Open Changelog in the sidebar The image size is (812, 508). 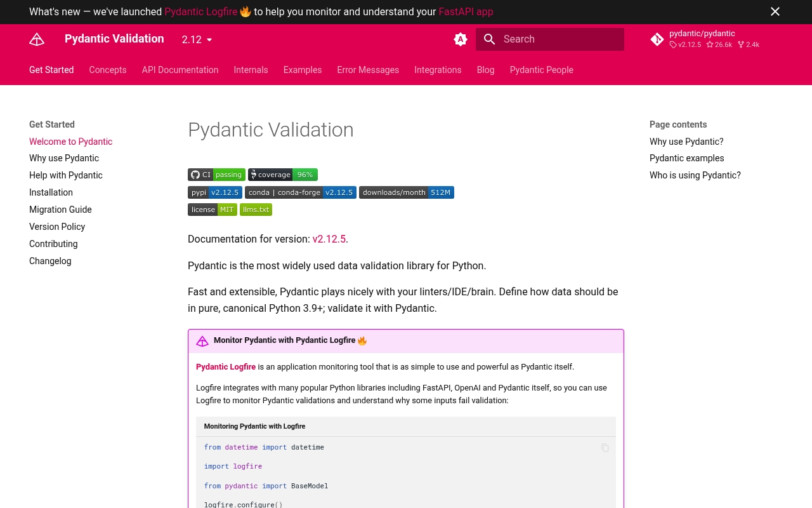[50, 261]
